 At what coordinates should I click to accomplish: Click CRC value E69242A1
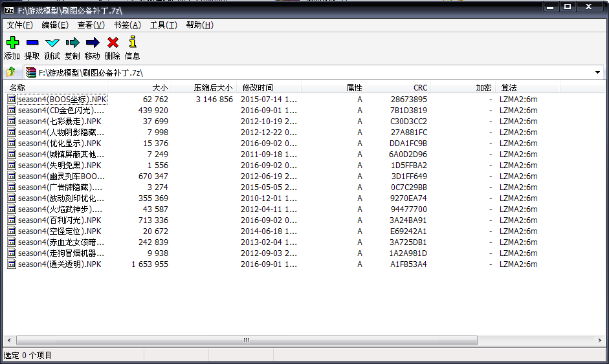click(408, 231)
